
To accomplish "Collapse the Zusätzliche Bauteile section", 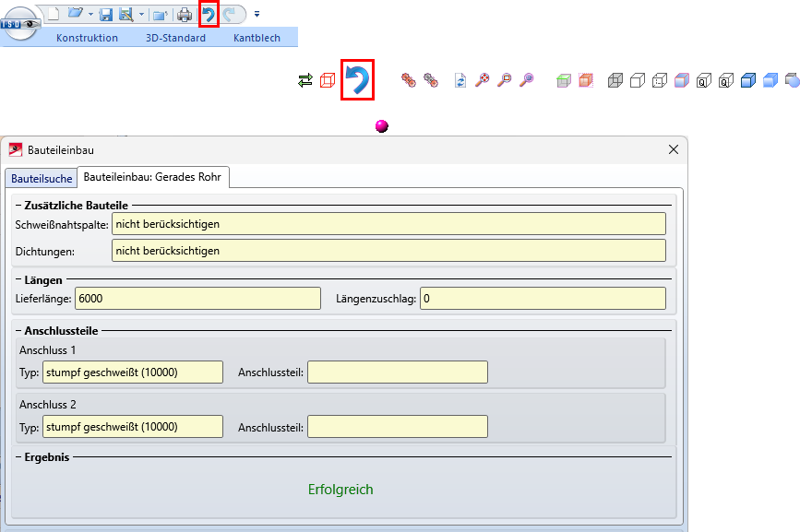I will [x=18, y=206].
